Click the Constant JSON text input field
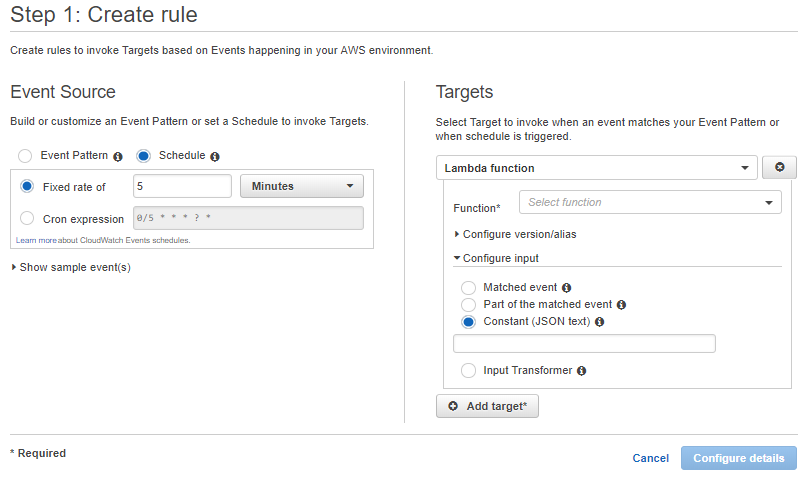The height and width of the screenshot is (481, 807). pos(584,344)
